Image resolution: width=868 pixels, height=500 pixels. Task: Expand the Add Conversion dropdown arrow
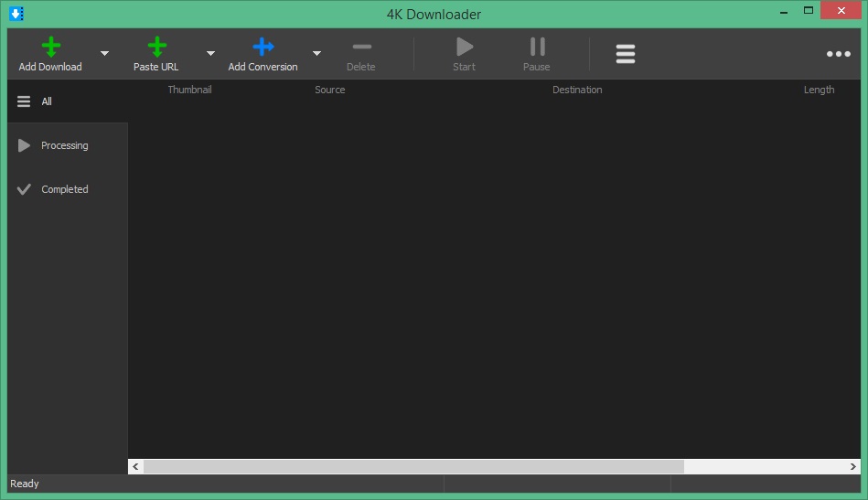coord(316,53)
